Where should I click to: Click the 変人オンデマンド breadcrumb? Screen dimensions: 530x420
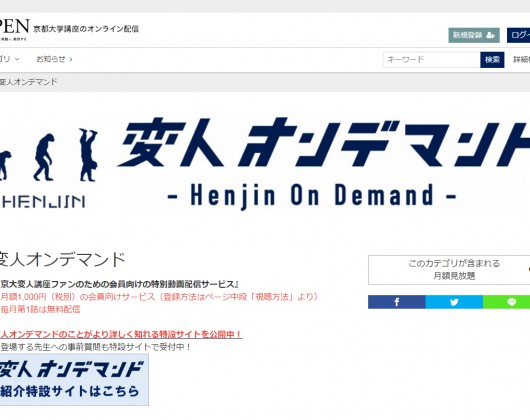[x=28, y=82]
